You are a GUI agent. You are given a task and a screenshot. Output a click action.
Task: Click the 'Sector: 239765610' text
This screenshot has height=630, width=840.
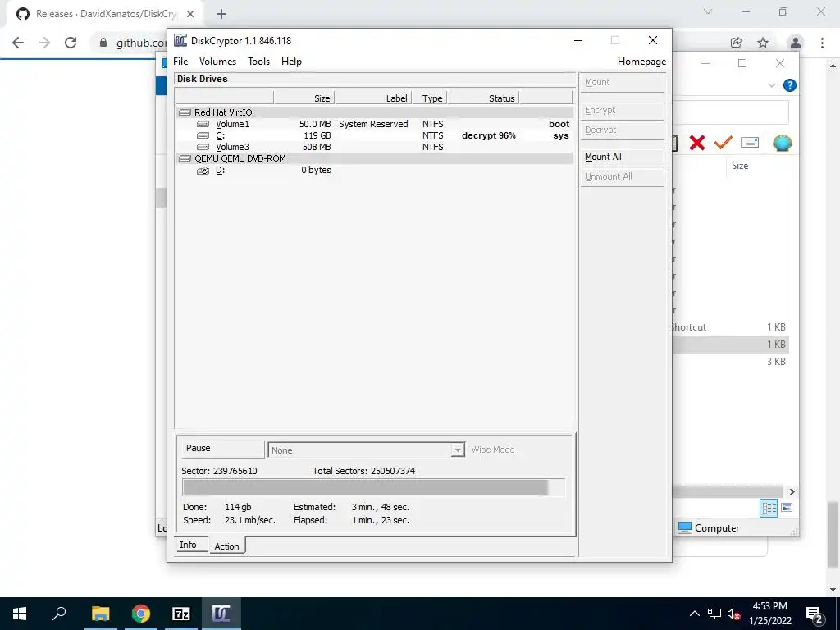click(219, 471)
